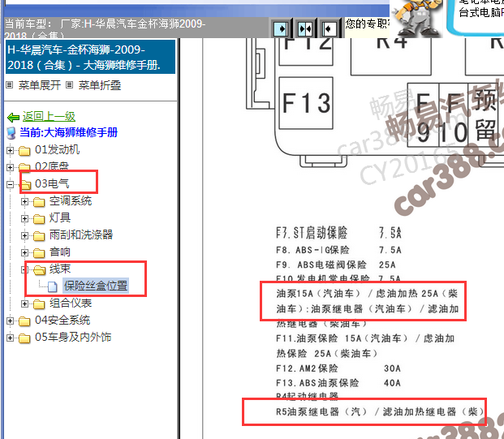504x439 pixels.
Task: Click the F9. ABS电磁阀保险 25A line
Action: [335, 265]
